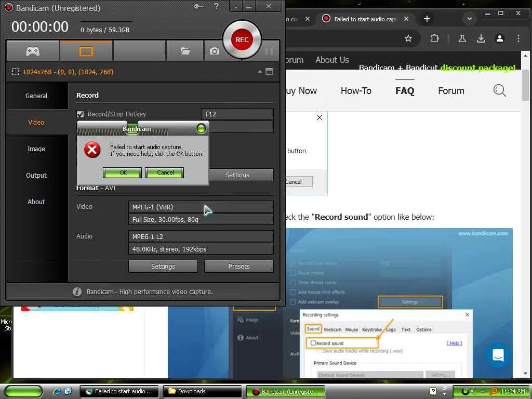Click the 48.0KHz, stereo, 192kbps audio field
532x399 pixels.
point(201,249)
